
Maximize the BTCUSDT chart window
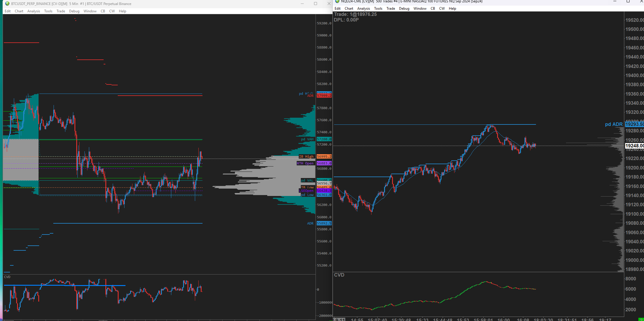(x=316, y=4)
